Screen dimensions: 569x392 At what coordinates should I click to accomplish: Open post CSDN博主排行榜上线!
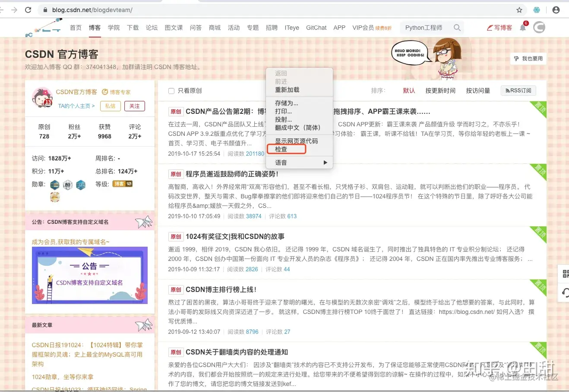[221, 290]
